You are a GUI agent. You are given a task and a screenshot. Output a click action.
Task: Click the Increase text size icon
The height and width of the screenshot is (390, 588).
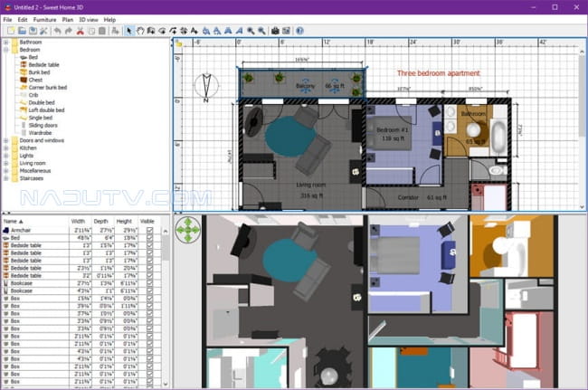pos(206,31)
